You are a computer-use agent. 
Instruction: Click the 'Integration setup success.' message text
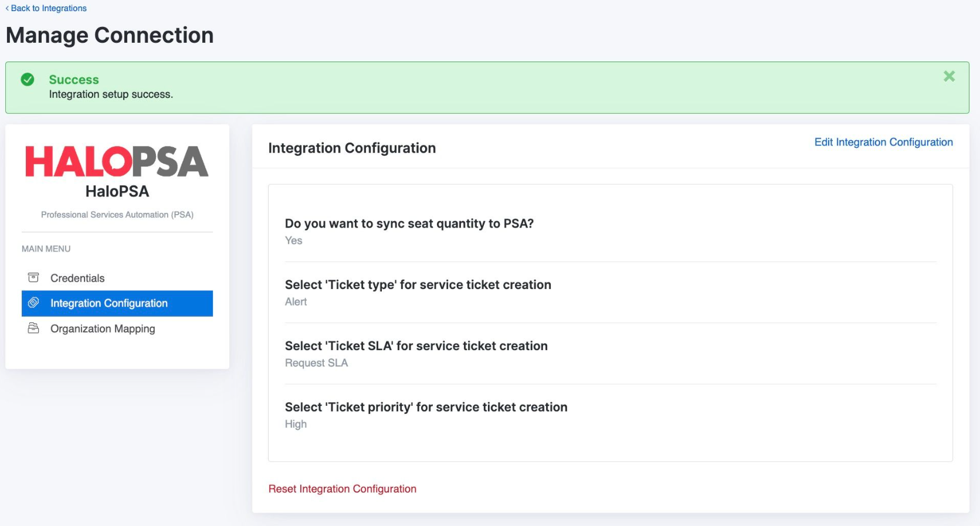point(111,94)
